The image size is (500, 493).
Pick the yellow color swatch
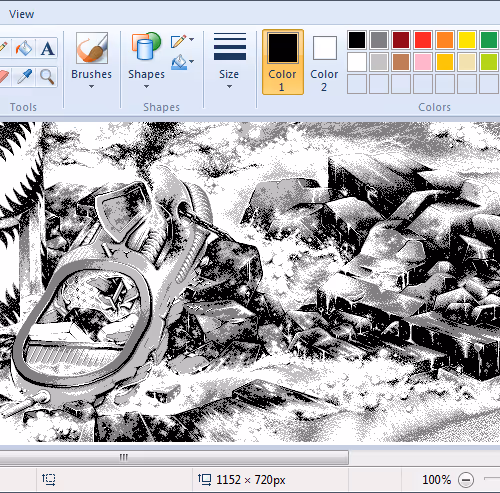(x=467, y=40)
